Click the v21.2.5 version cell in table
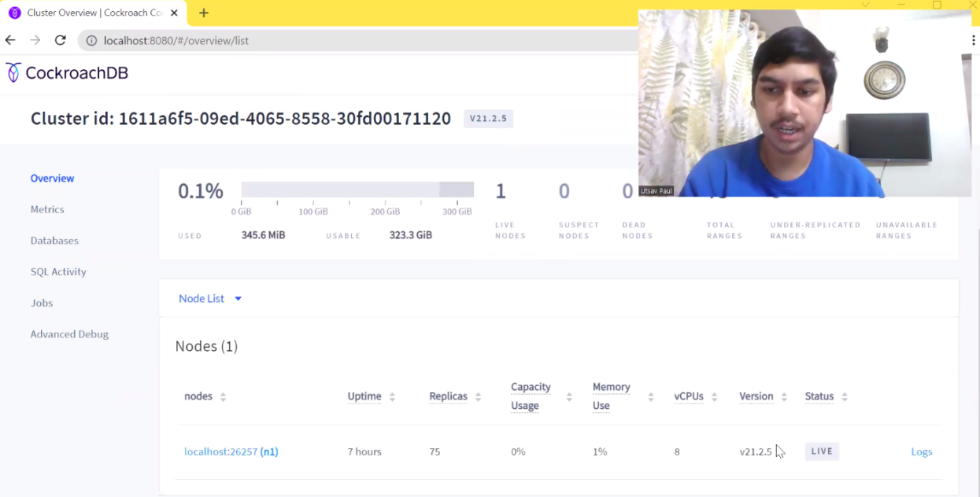This screenshot has width=980, height=497. point(756,452)
